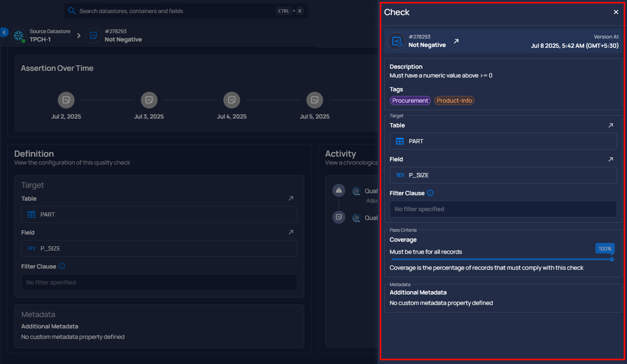Show Filter Clause info in the Check panel

tap(430, 193)
